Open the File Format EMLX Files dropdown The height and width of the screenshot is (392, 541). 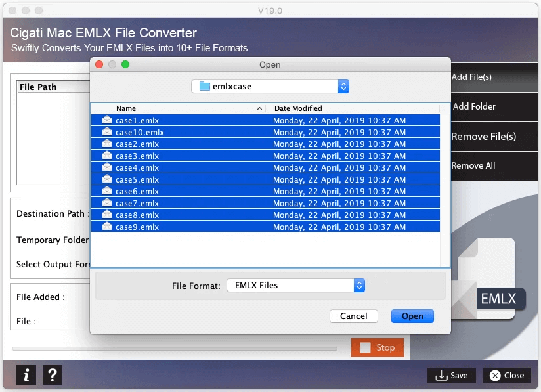point(295,286)
